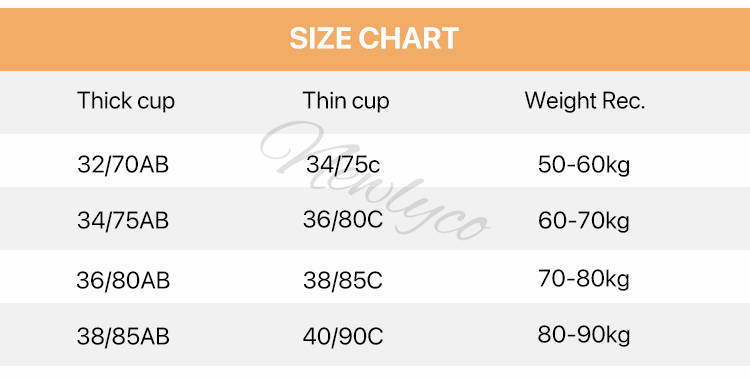The width and height of the screenshot is (750, 380).
Task: Select the Weight Rec. column header
Action: click(585, 101)
